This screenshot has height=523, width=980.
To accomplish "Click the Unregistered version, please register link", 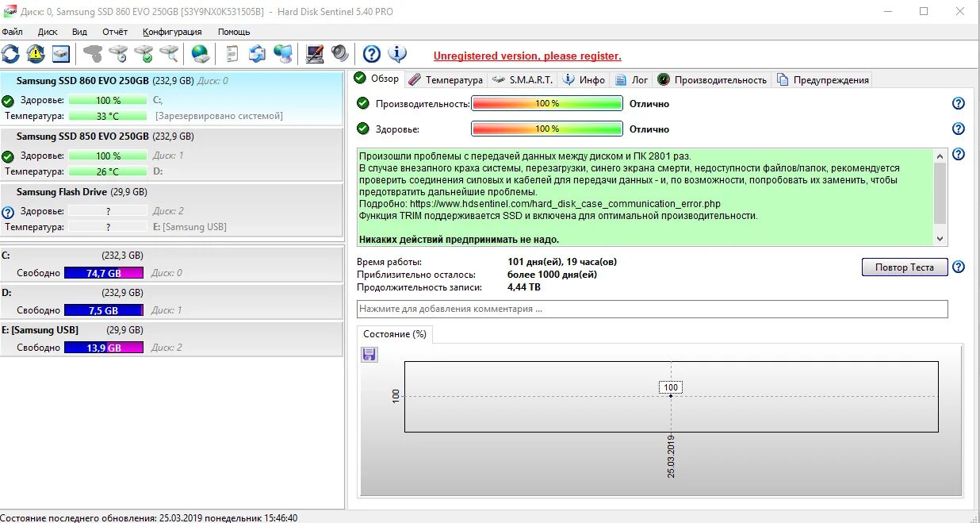I will pos(527,56).
